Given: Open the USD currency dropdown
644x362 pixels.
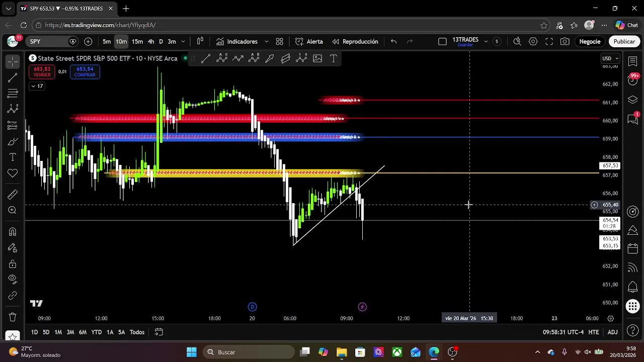Looking at the screenshot, I should pos(611,58).
